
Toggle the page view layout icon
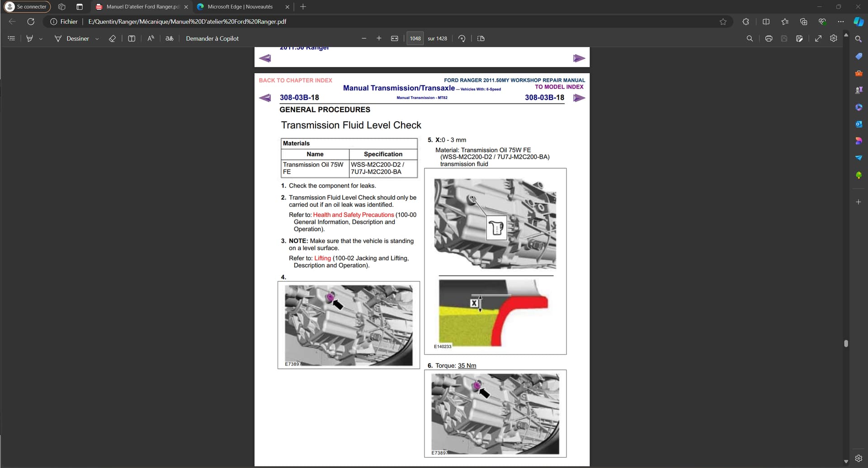[x=132, y=38]
